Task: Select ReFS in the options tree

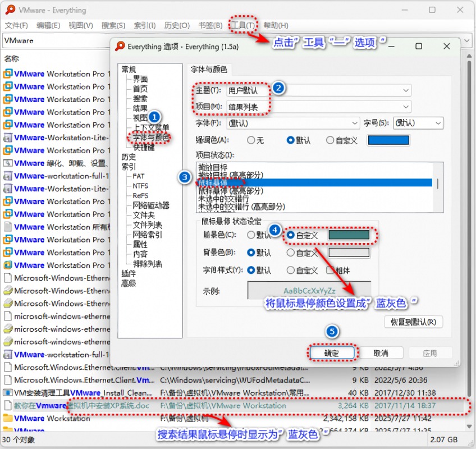Action: coord(140,196)
